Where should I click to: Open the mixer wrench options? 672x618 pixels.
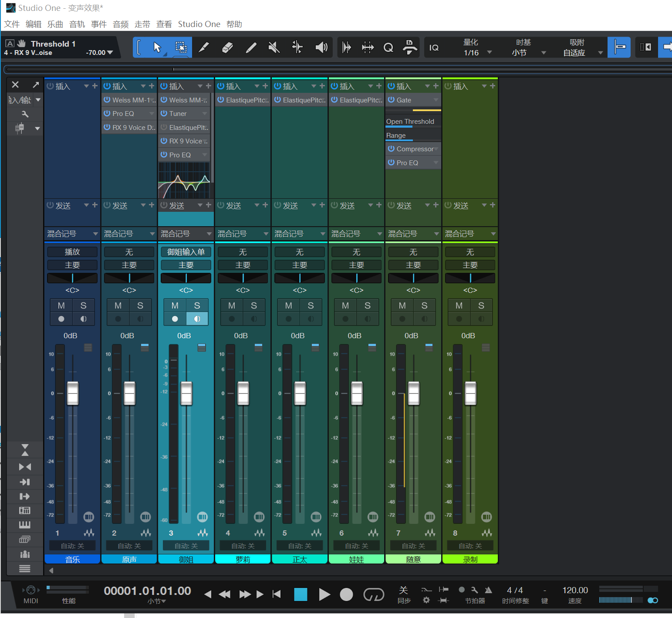coord(25,114)
